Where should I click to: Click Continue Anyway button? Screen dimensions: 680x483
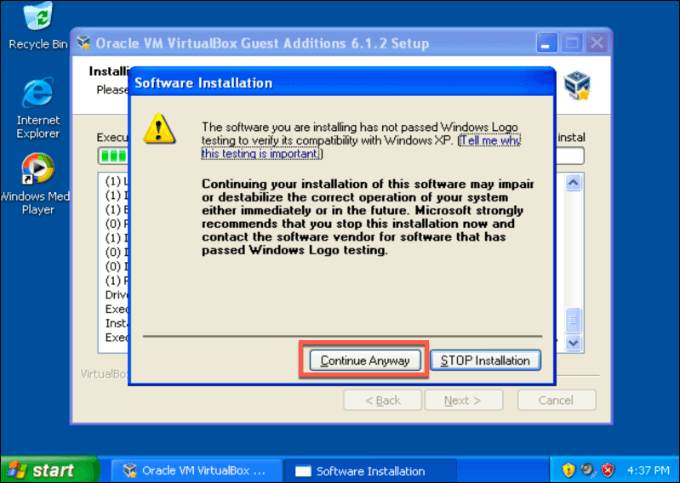[x=365, y=360]
